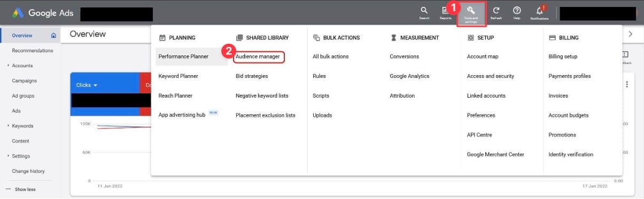Open the three-dot menu on chart card
Viewport: 644px width, 199px height.
point(626,84)
